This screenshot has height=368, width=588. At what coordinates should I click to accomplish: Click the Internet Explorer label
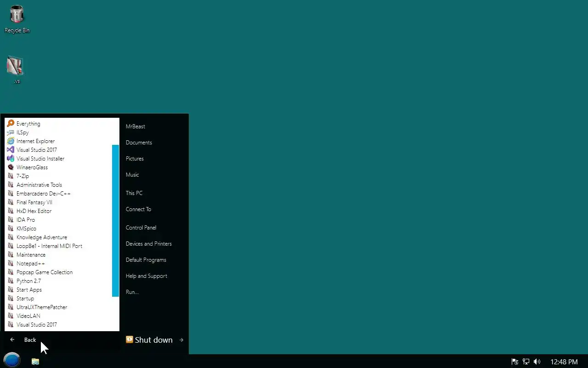point(35,141)
